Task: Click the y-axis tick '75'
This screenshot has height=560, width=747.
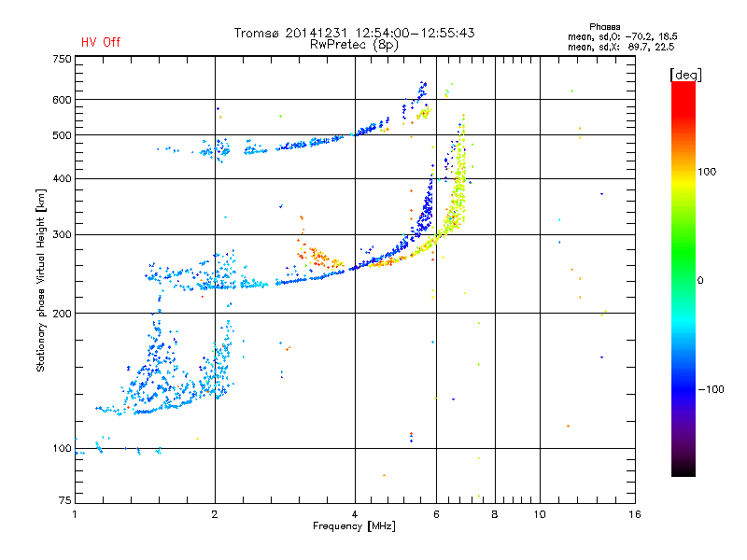Action: (x=65, y=500)
